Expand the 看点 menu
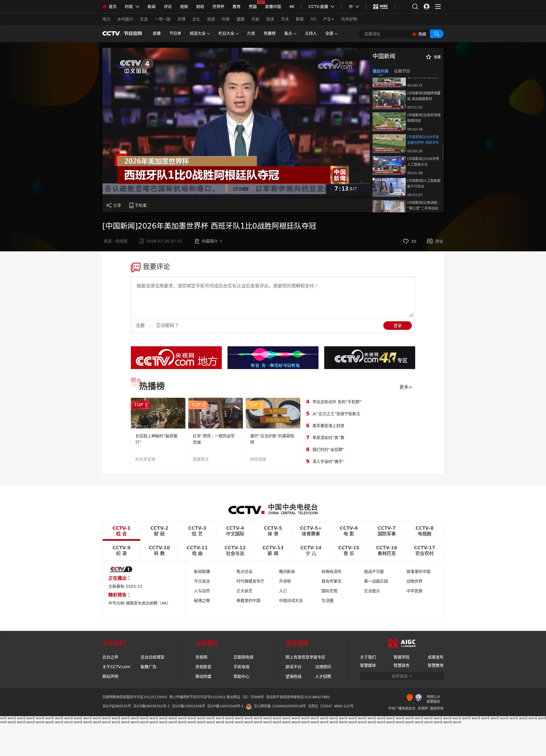The width and height of the screenshot is (546, 756). click(290, 33)
